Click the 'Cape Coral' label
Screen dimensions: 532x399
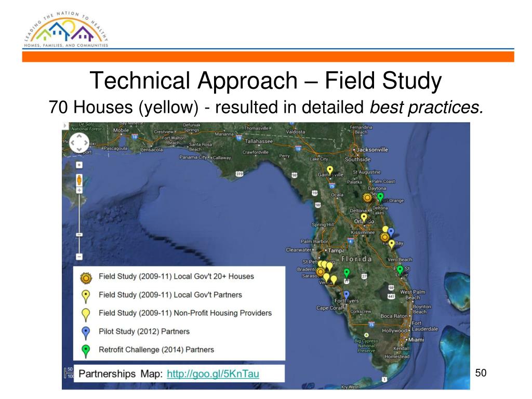[x=329, y=308]
